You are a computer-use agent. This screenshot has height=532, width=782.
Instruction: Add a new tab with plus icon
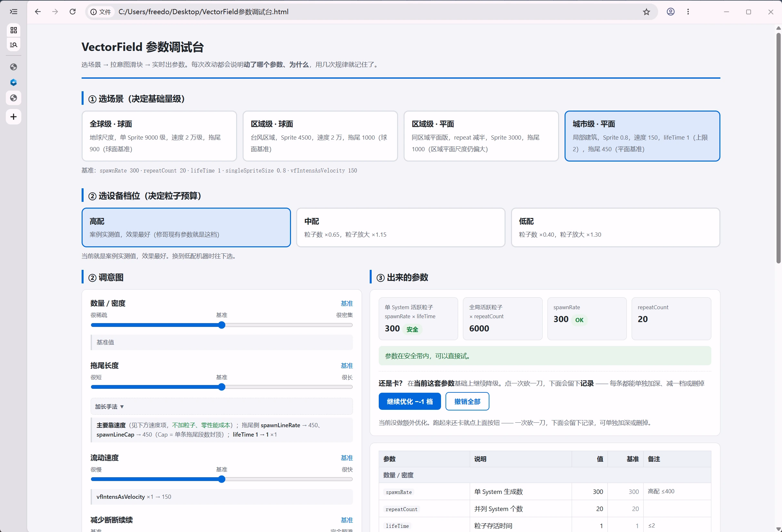point(14,117)
